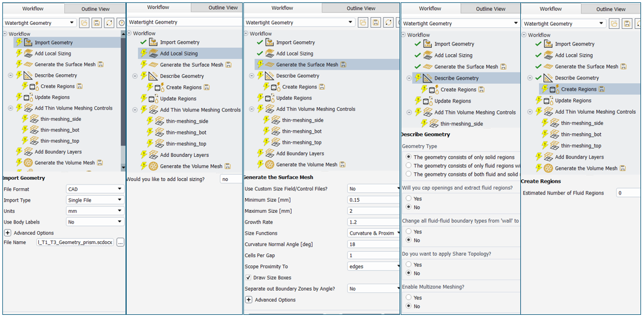Open Units mm dropdown
The width and height of the screenshot is (644, 319).
95,211
